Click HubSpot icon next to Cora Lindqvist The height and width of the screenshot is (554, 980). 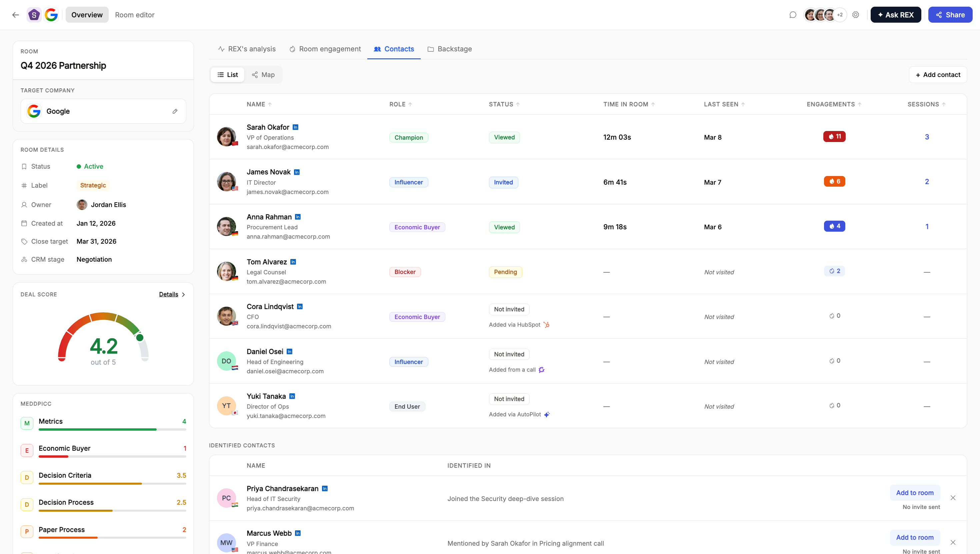(546, 325)
